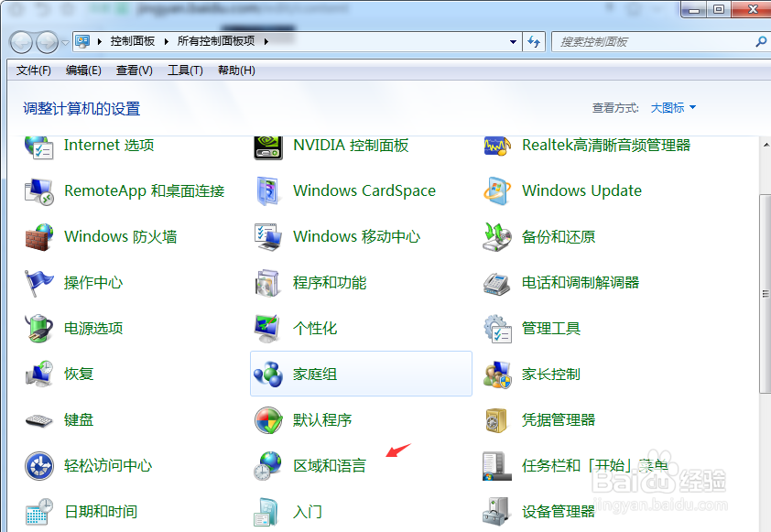Open 轻松访问中心 icon
The width and height of the screenshot is (771, 532).
[39, 466]
